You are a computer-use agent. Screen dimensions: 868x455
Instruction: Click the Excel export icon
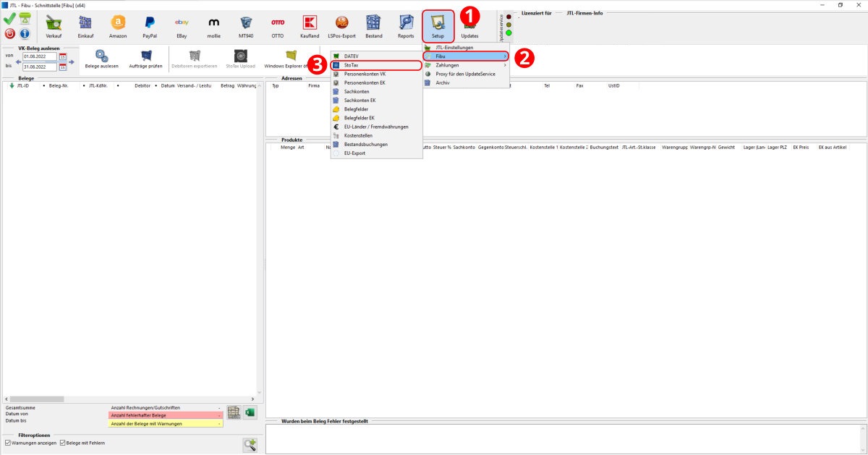250,412
